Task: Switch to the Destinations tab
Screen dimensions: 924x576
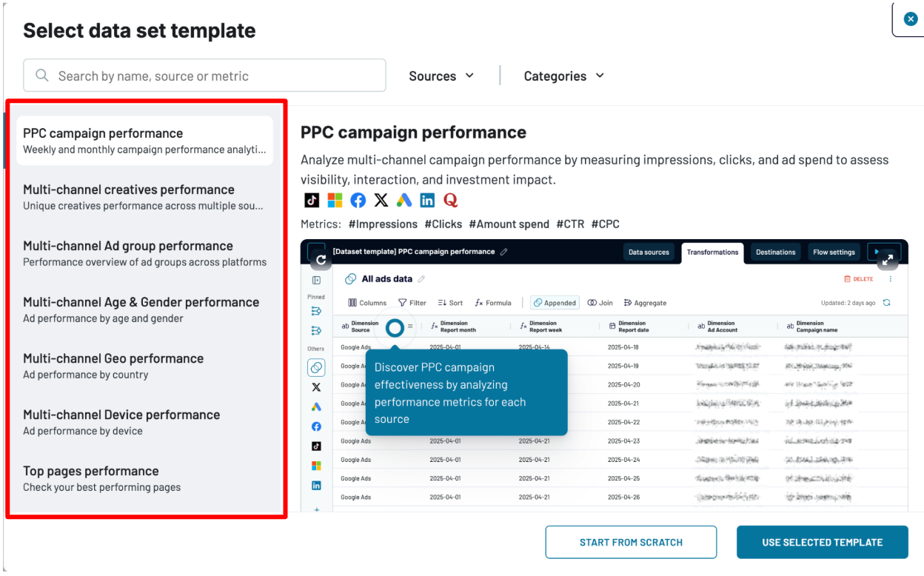Action: (775, 252)
